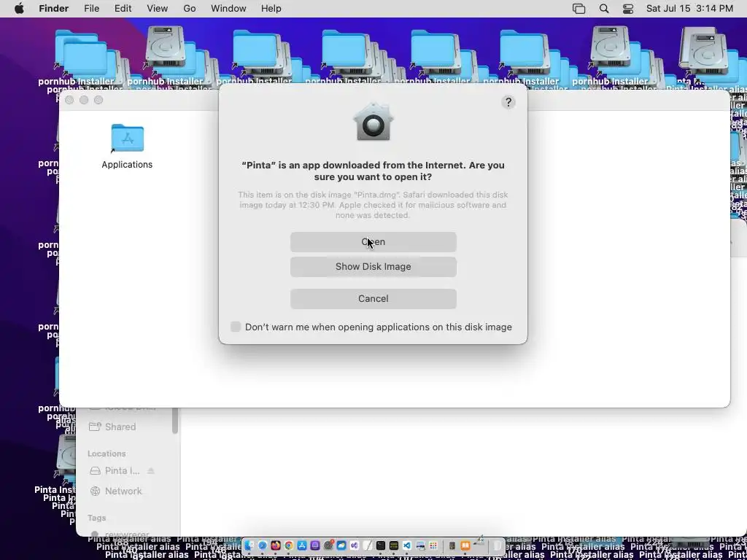This screenshot has width=747, height=560.
Task: Open the Books app in Dock
Action: click(465, 545)
